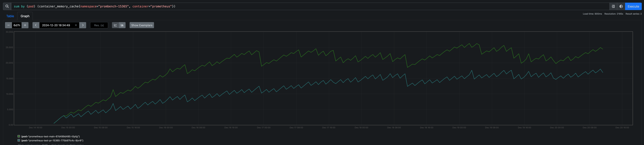
Task: Toggle Show Exemplars on
Action: (142, 25)
